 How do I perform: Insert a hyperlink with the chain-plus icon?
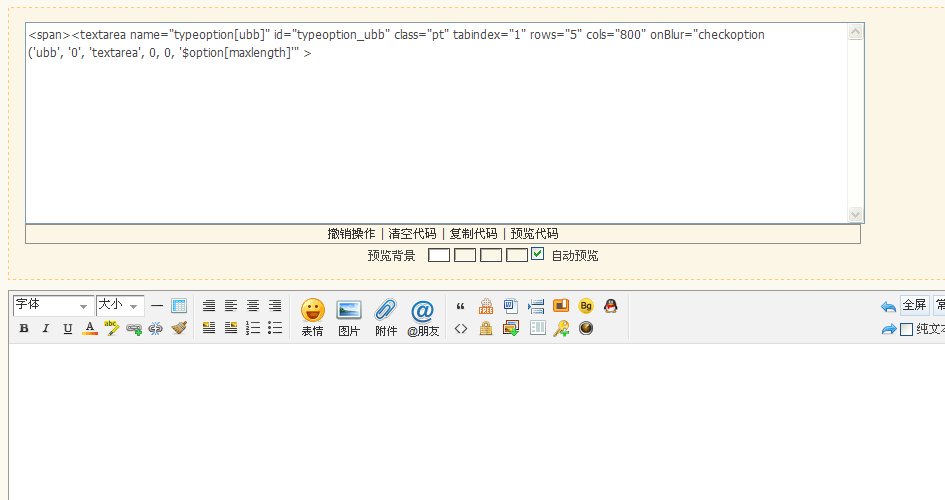(134, 329)
